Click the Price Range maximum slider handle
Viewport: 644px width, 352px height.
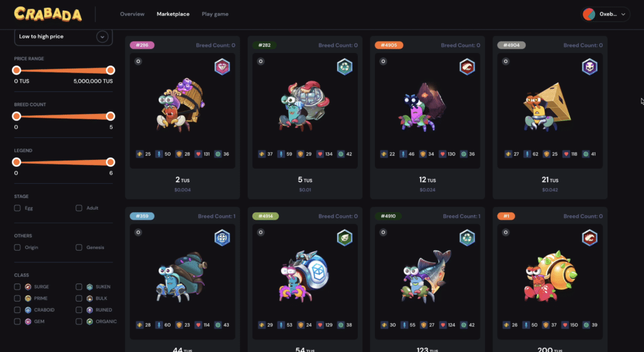click(110, 71)
